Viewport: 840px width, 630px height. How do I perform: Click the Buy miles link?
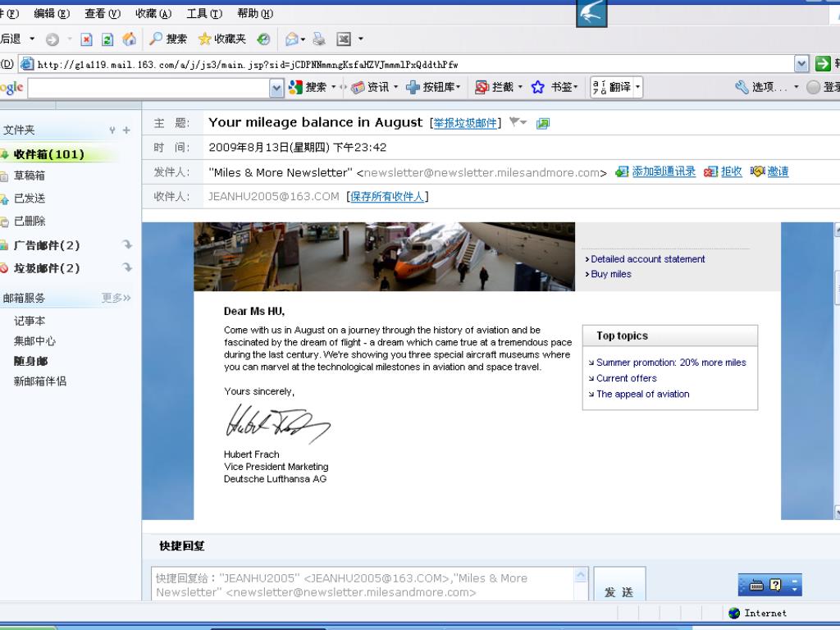pos(610,274)
